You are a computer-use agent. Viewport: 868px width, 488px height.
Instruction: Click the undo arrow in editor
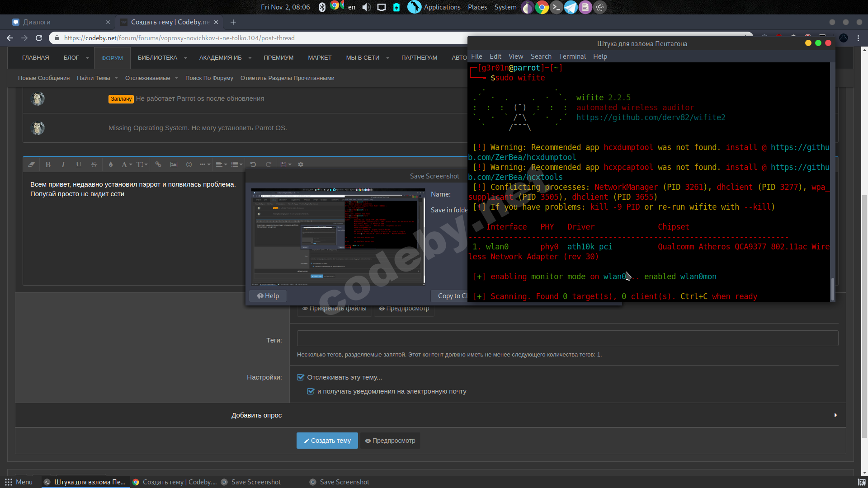pyautogui.click(x=253, y=164)
